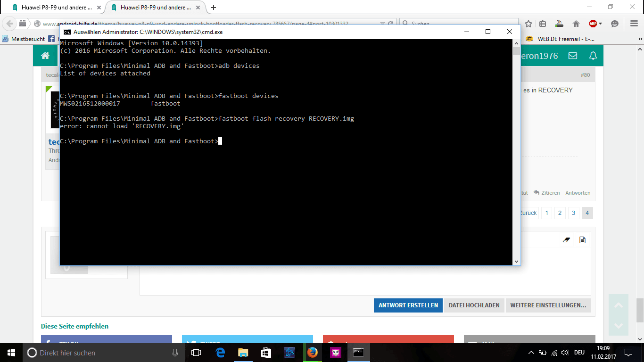Viewport: 644px width, 362px height.
Task: Open Task View on taskbar
Action: [x=196, y=353]
